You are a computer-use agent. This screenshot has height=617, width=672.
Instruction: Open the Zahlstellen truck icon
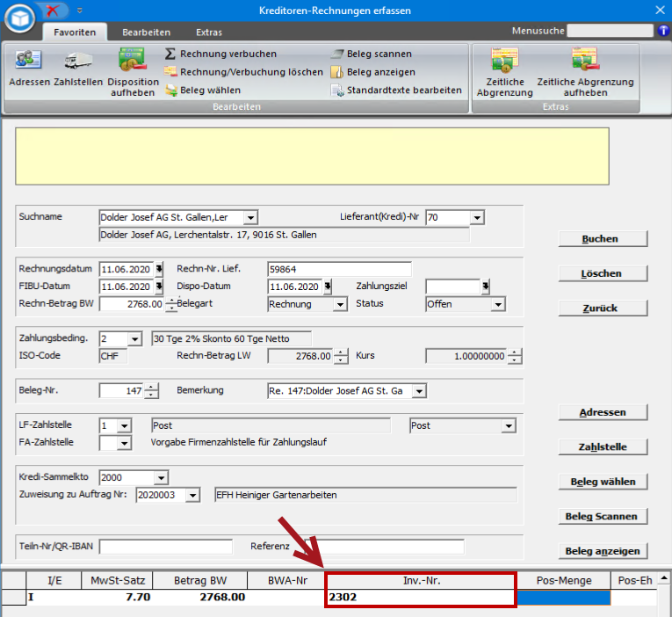(78, 68)
